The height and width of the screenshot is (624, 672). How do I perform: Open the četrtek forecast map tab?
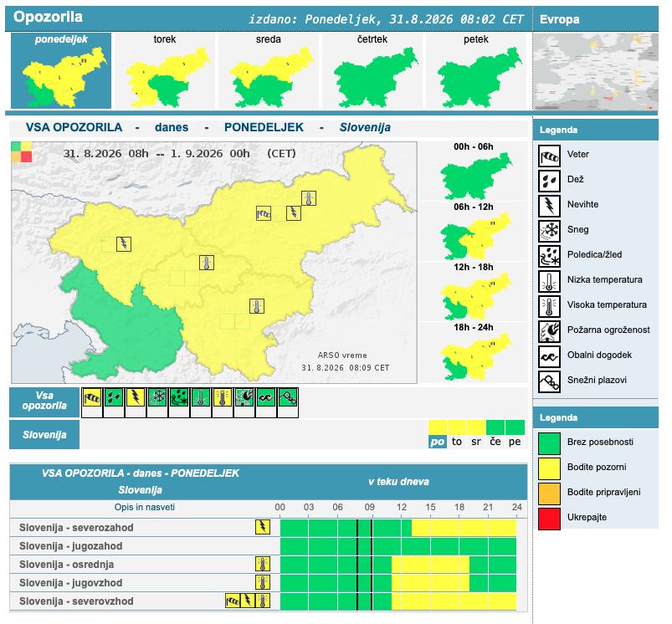372,70
